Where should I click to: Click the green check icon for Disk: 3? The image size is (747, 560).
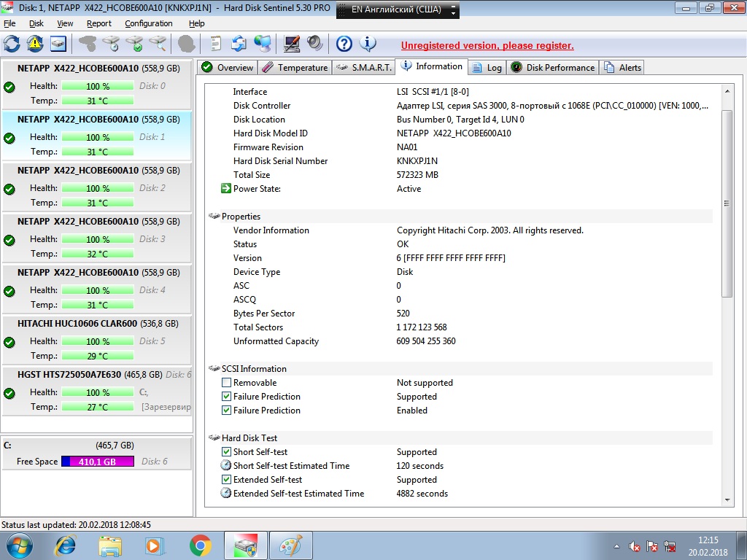click(9, 241)
